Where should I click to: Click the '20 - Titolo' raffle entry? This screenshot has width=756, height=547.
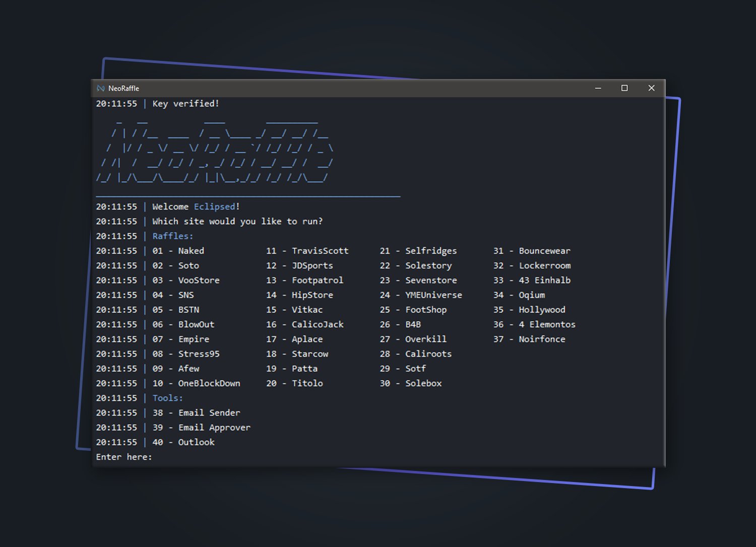point(294,383)
